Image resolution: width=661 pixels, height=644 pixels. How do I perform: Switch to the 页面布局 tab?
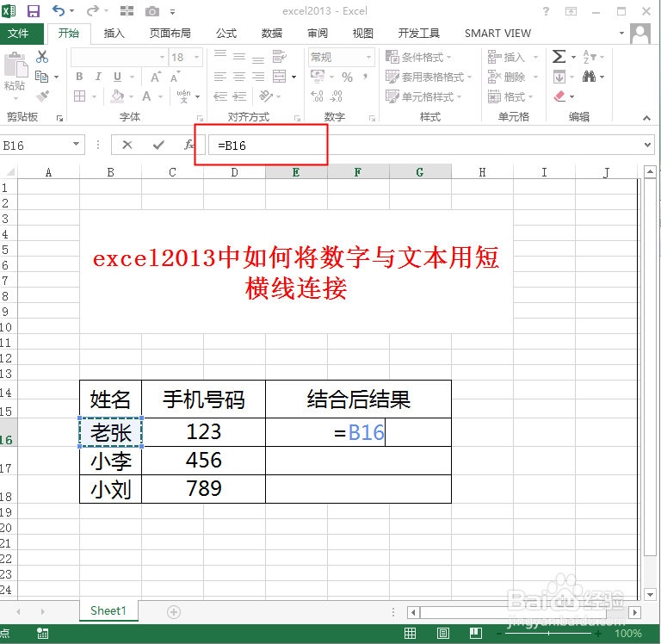170,34
